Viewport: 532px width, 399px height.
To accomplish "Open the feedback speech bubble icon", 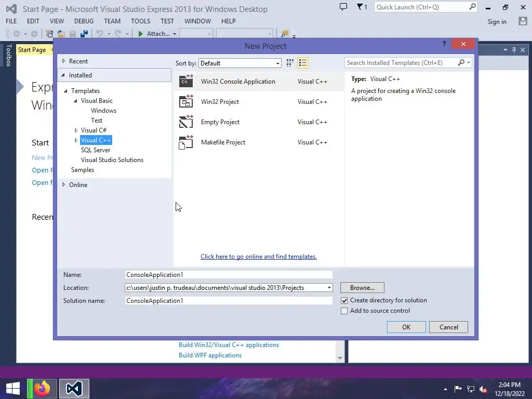I will click(x=343, y=7).
